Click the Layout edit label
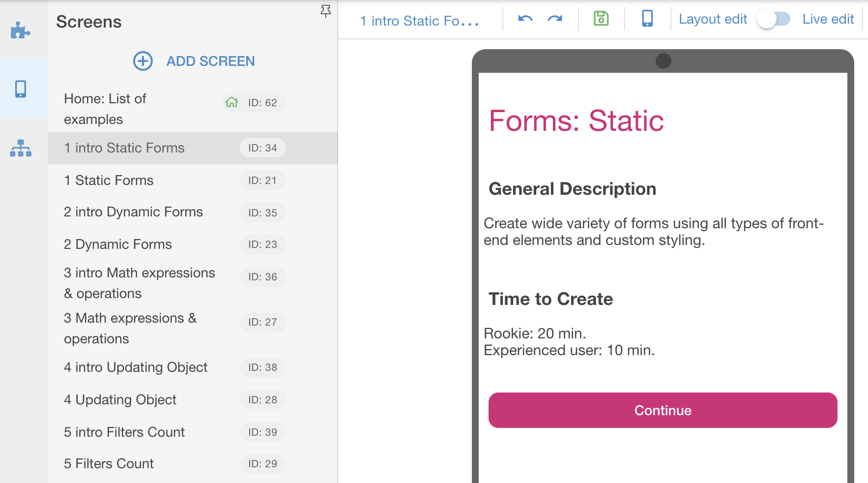This screenshot has height=483, width=868. coord(713,19)
